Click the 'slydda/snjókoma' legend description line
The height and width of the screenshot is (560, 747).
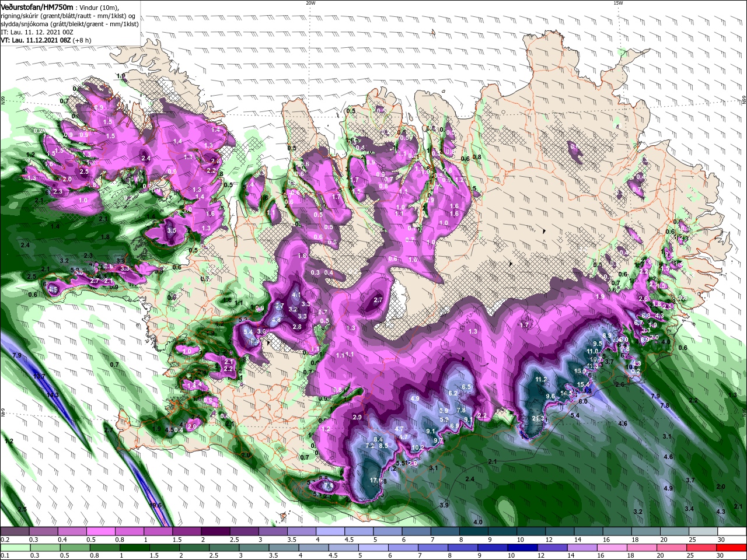click(x=69, y=23)
